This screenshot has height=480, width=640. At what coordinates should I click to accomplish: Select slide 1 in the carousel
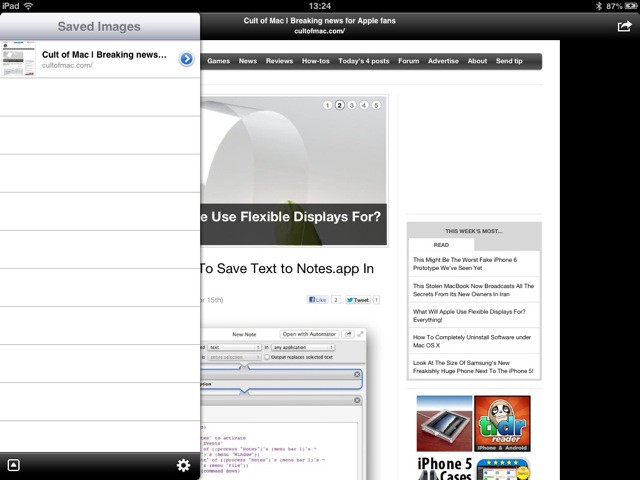(327, 105)
